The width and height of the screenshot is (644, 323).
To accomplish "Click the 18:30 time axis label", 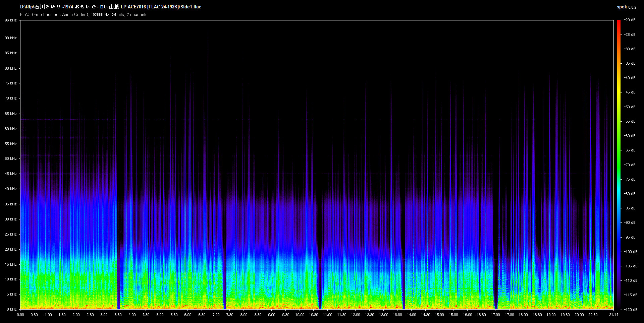I will [x=537, y=315].
